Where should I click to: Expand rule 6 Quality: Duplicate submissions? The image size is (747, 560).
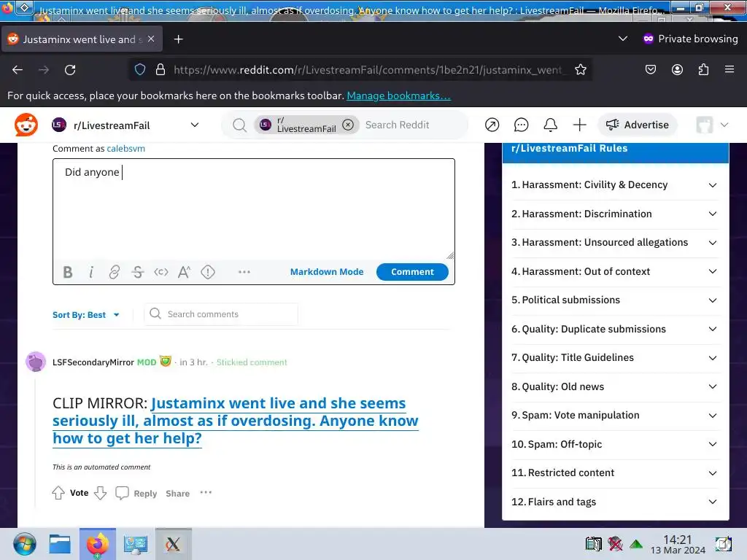pyautogui.click(x=615, y=329)
